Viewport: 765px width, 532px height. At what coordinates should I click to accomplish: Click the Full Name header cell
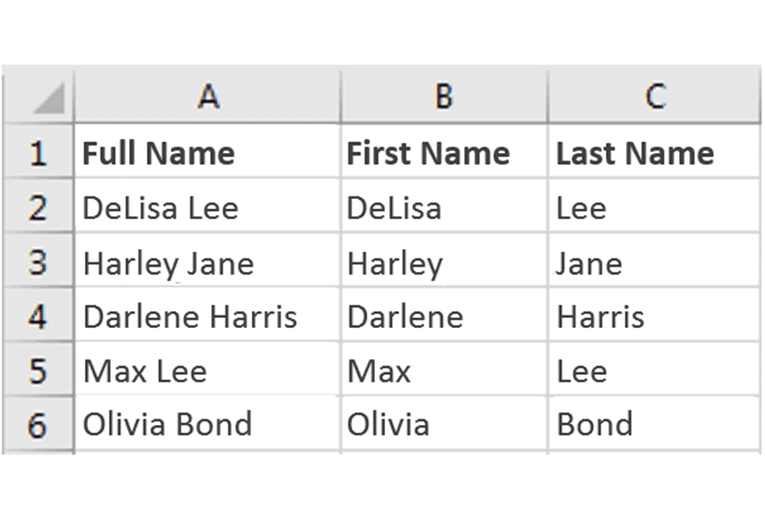[x=208, y=151]
